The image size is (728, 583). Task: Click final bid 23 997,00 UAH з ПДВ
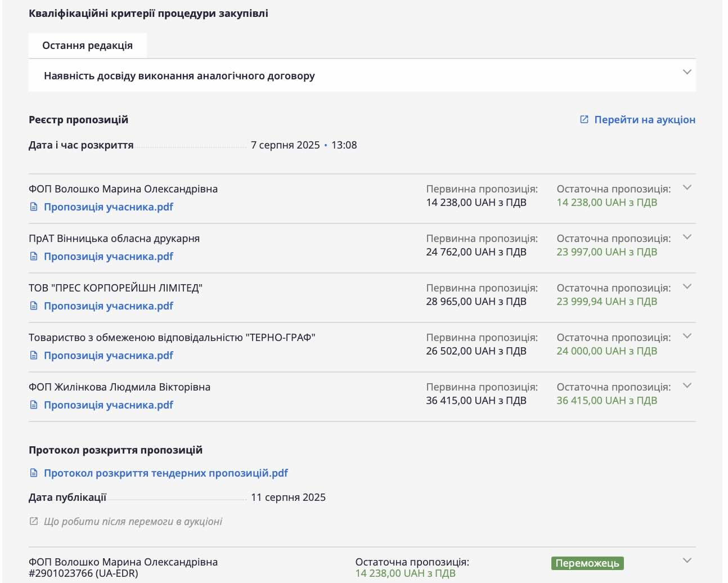pyautogui.click(x=607, y=252)
